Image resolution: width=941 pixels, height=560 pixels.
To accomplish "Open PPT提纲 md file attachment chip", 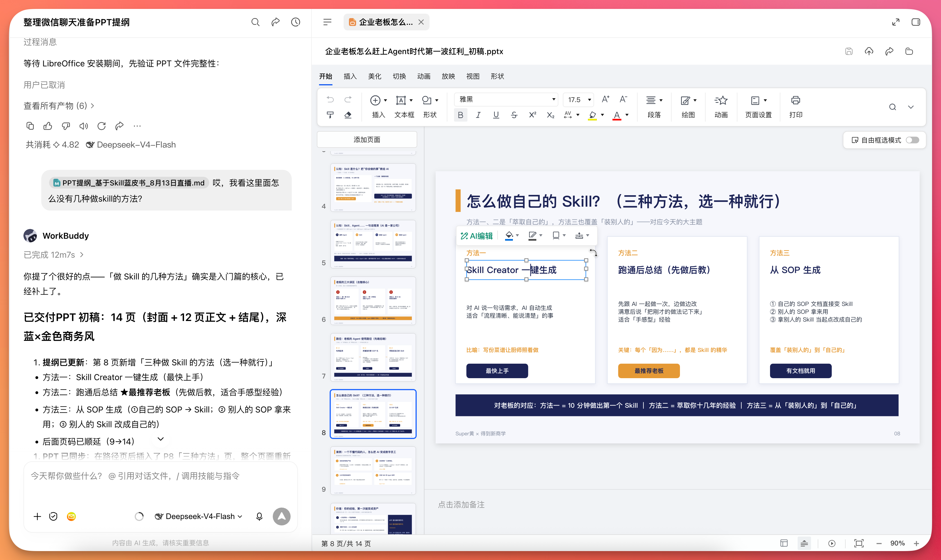I will (129, 183).
